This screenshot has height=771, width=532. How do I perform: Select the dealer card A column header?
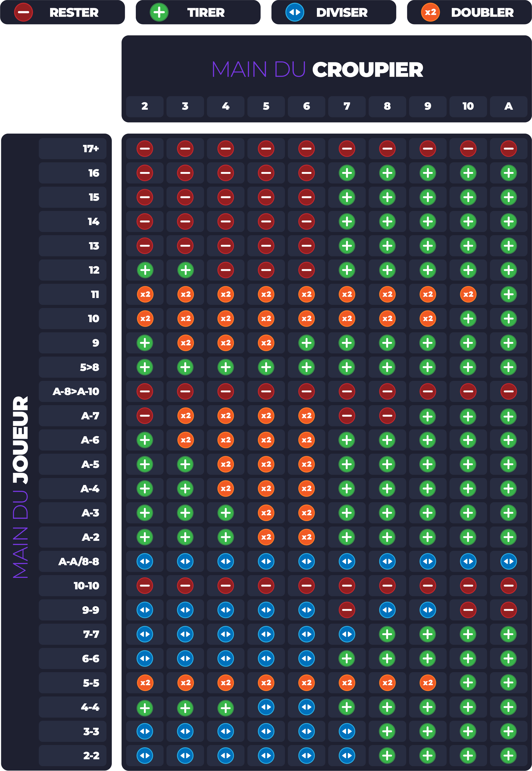(508, 106)
